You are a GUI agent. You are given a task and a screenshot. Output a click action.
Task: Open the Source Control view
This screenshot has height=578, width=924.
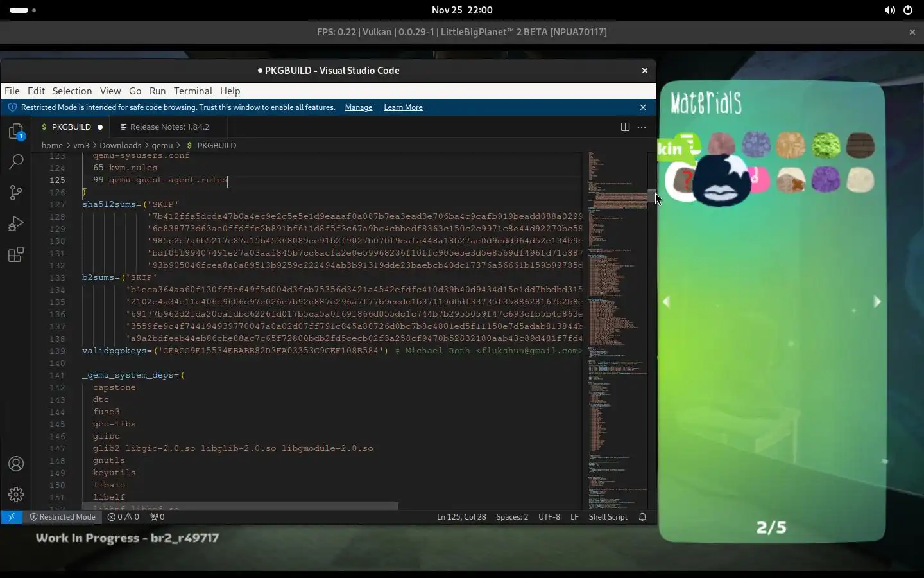pyautogui.click(x=16, y=193)
